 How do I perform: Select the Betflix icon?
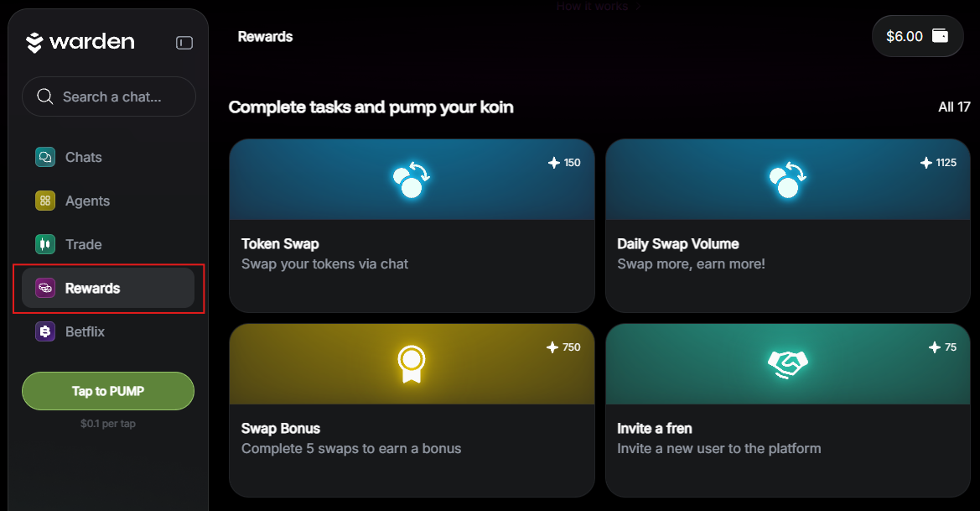(45, 331)
